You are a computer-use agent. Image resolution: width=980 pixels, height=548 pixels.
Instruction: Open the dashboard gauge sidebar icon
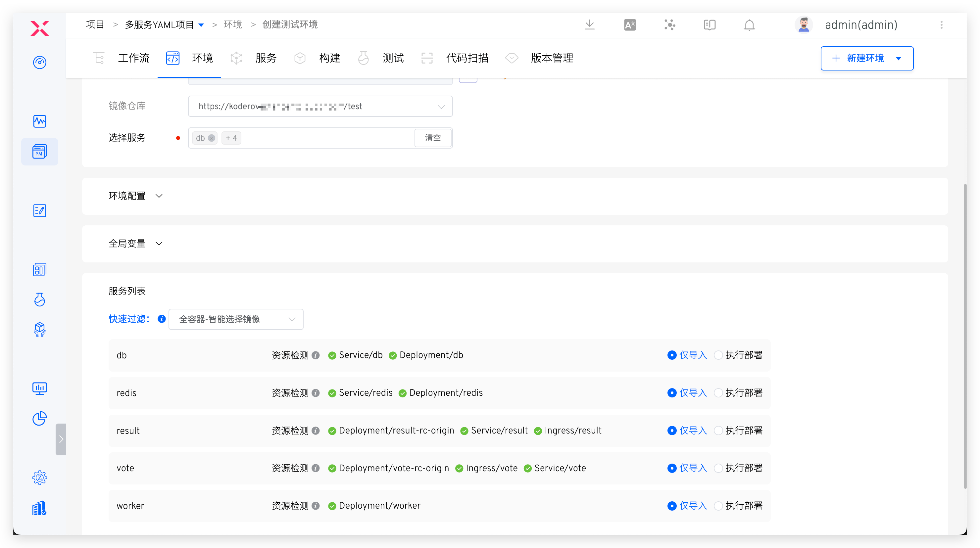pos(40,62)
